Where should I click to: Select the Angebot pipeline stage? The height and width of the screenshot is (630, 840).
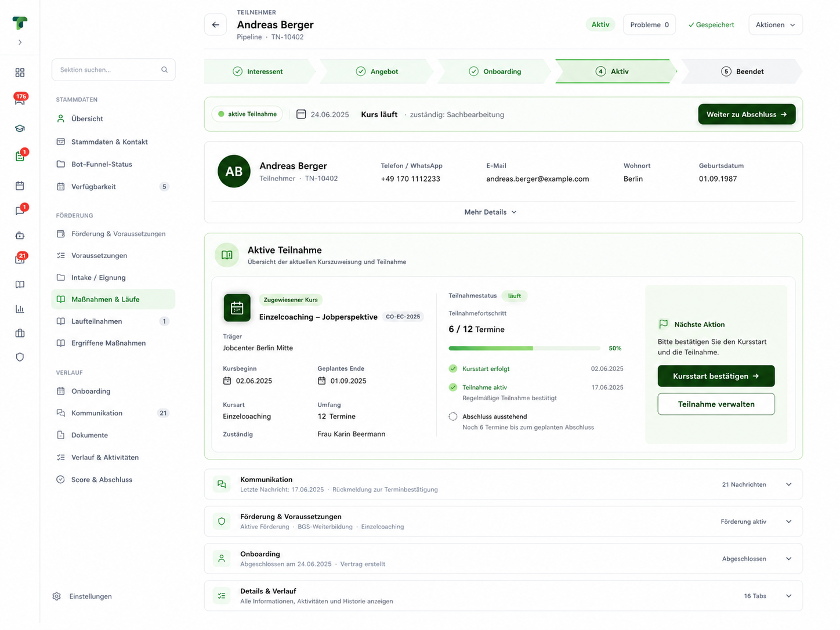[x=377, y=71]
